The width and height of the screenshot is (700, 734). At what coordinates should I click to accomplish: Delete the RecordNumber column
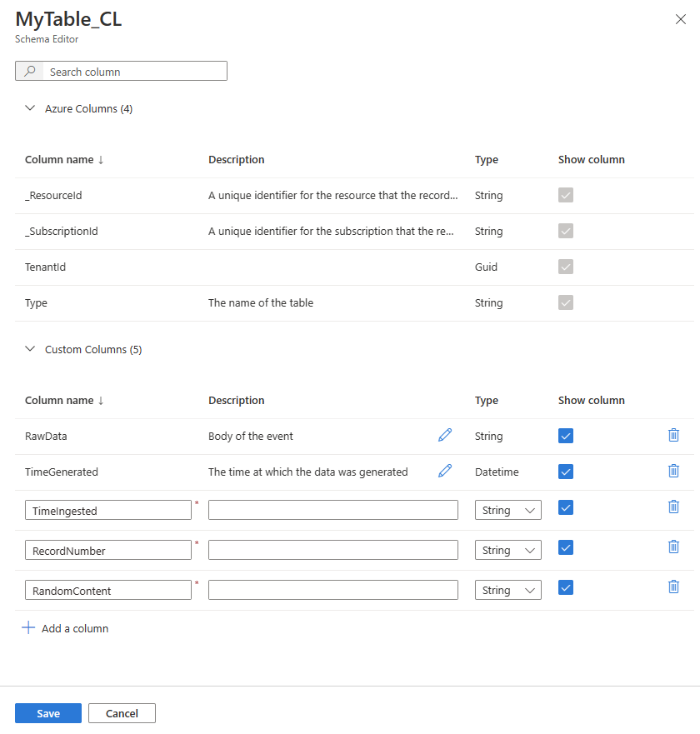[673, 547]
